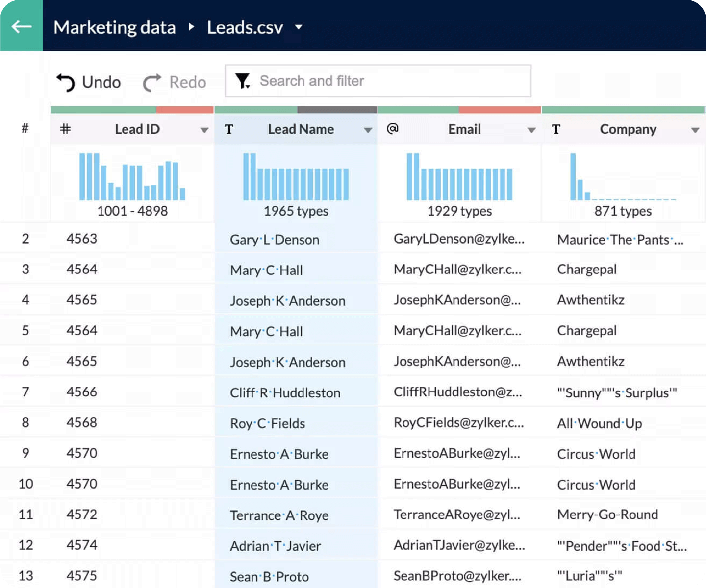Select the Lead ID cell 4566
This screenshot has height=588, width=706.
[x=132, y=392]
